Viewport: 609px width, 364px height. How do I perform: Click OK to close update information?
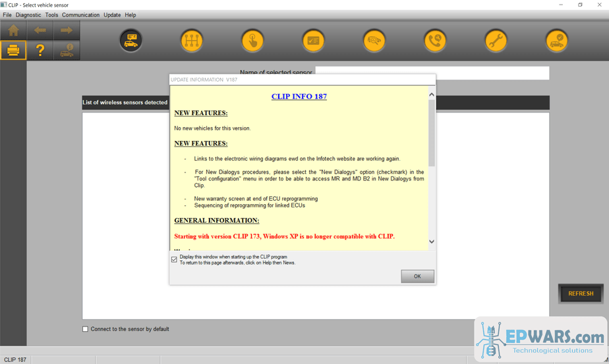(417, 276)
